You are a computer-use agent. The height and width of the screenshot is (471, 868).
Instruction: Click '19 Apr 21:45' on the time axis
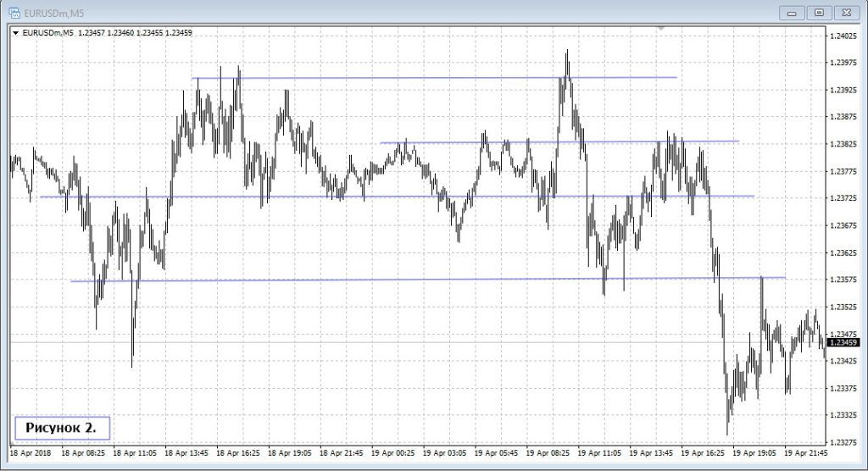[x=806, y=453]
